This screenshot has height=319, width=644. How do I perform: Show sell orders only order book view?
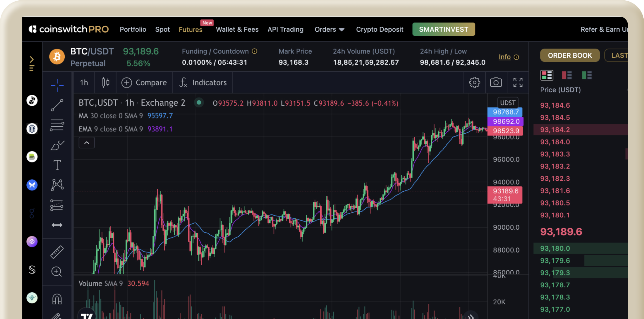567,75
